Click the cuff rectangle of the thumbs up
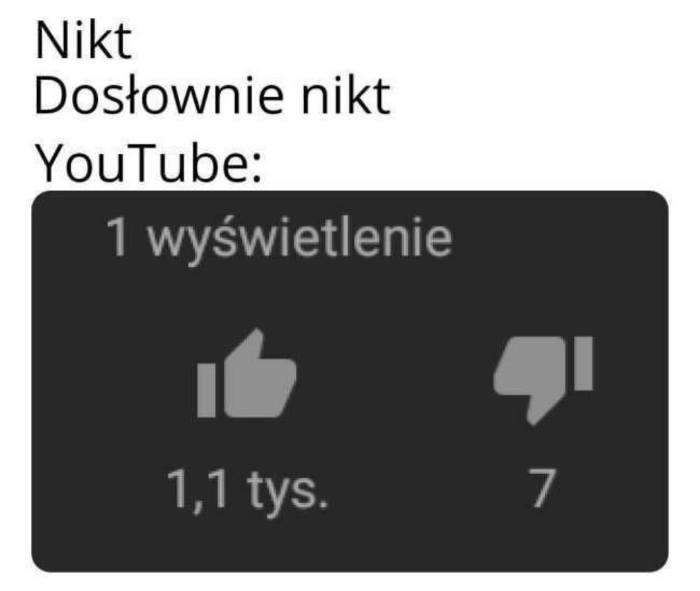 pos(206,390)
